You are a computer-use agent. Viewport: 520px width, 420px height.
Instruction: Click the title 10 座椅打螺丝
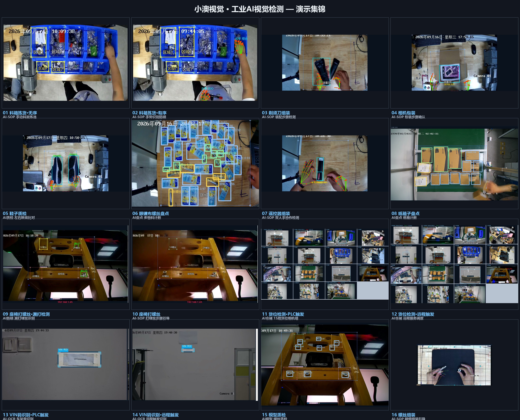pos(146,314)
